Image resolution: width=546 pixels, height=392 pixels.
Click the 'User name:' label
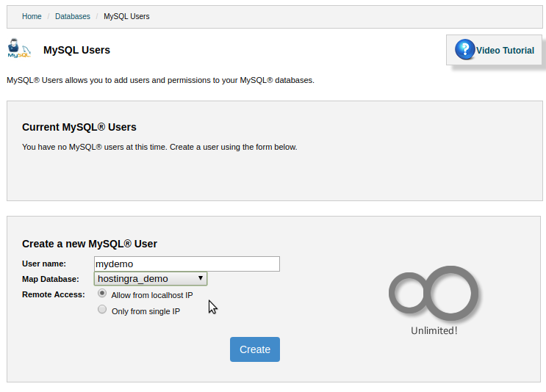point(44,264)
